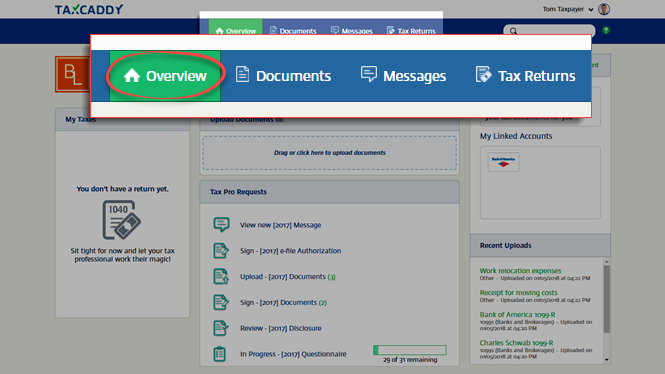The width and height of the screenshot is (665, 374).
Task: Open Upload - [2017] Documents (3)
Action: (x=288, y=277)
